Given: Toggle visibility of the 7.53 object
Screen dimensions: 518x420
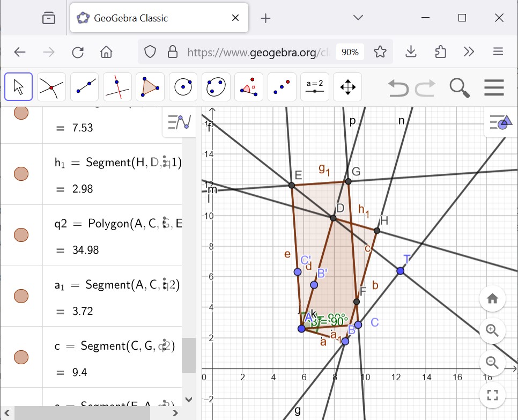Looking at the screenshot, I should pyautogui.click(x=21, y=113).
